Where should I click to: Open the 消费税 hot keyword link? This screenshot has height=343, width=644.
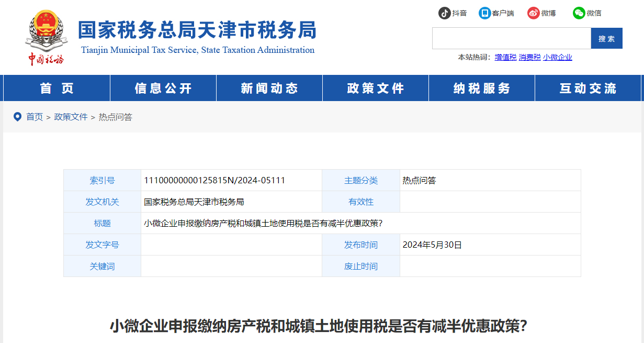(529, 57)
